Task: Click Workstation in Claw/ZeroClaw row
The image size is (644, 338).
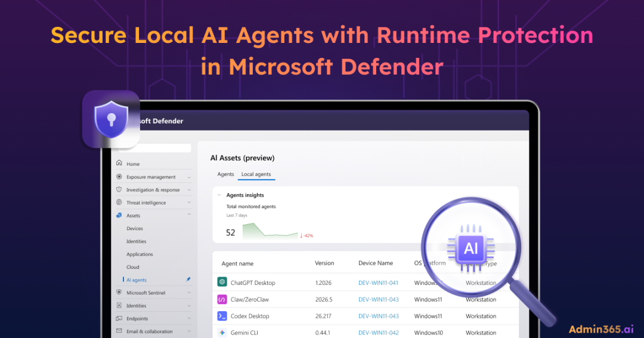Action: pos(481,299)
